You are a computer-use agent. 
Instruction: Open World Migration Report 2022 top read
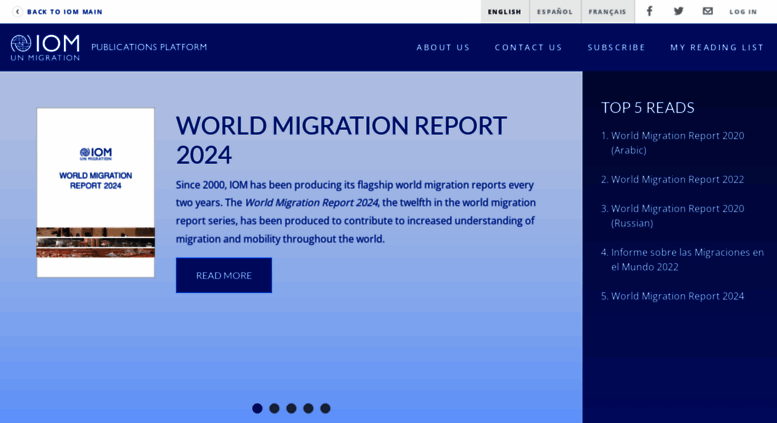[x=677, y=179]
